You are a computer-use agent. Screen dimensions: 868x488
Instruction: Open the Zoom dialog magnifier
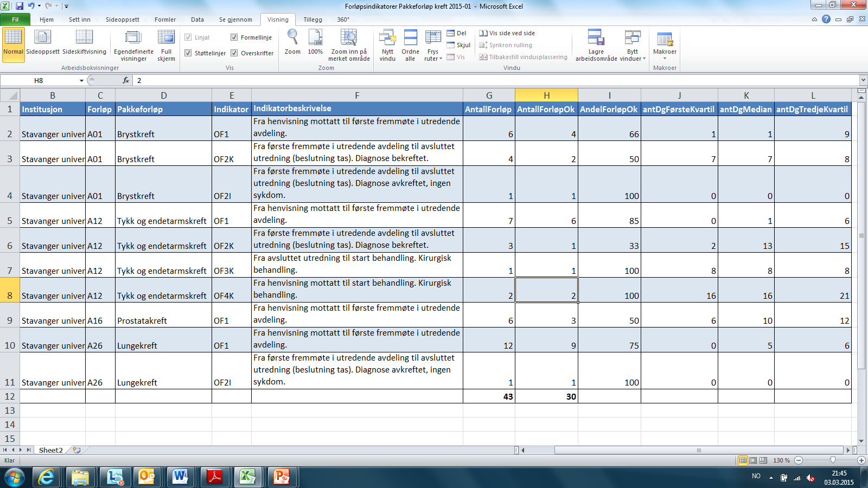pos(292,42)
